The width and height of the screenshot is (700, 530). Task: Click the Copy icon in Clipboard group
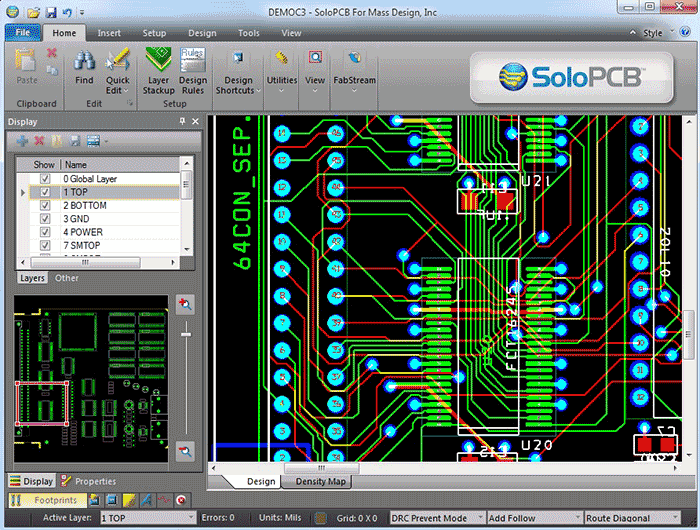(52, 70)
